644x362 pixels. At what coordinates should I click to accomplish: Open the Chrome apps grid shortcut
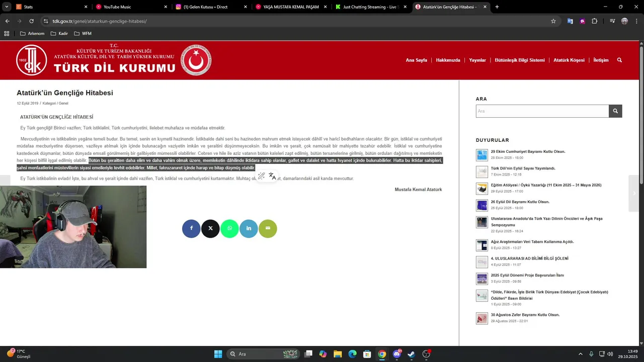(x=7, y=34)
